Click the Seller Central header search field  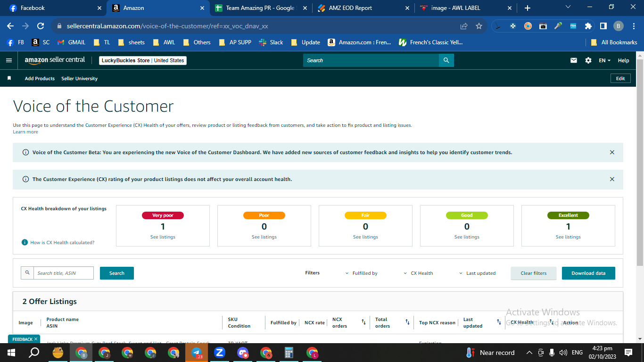(x=371, y=60)
